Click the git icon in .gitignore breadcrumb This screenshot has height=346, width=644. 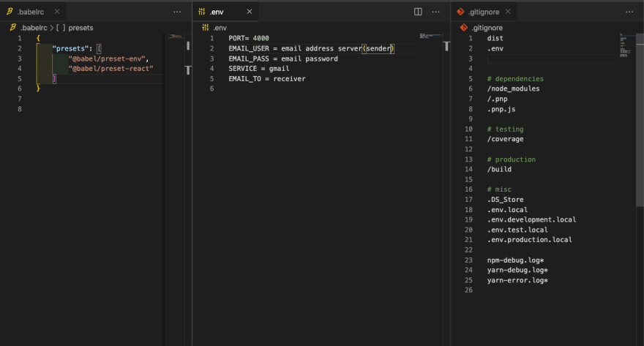(464, 28)
